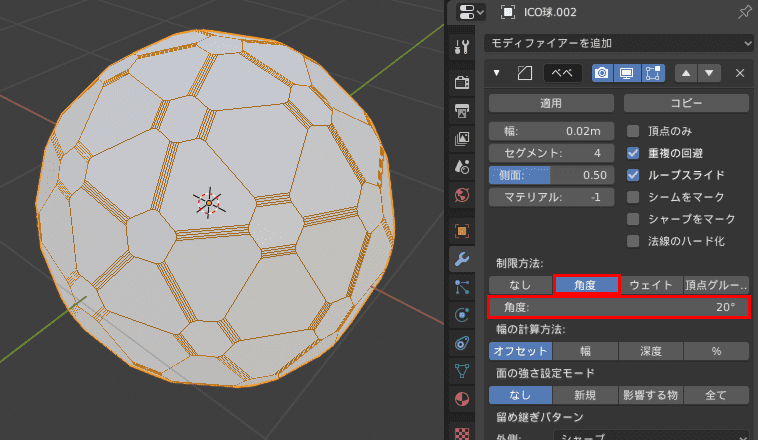Viewport: 758px width, 440px height.
Task: Click the 角度 20° value field
Action: tap(619, 307)
